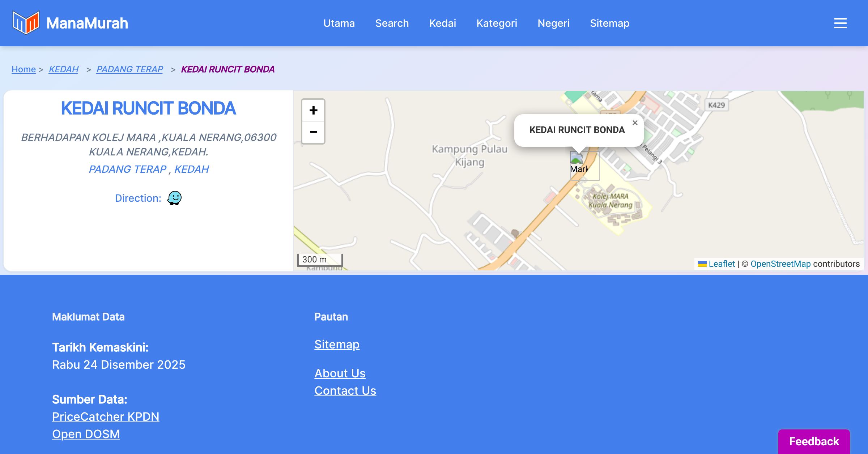Open the Kedai navigation item
The image size is (868, 454).
(443, 23)
